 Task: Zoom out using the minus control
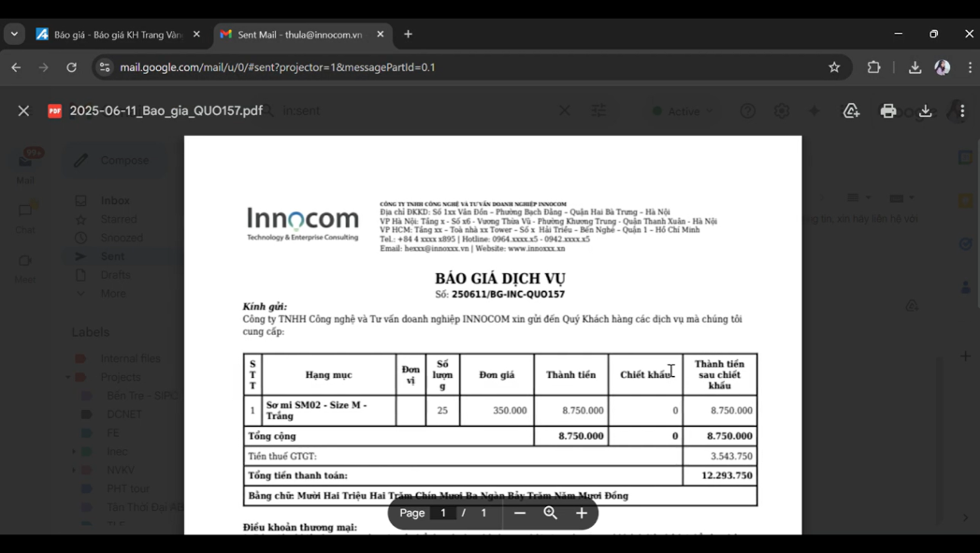(x=520, y=513)
